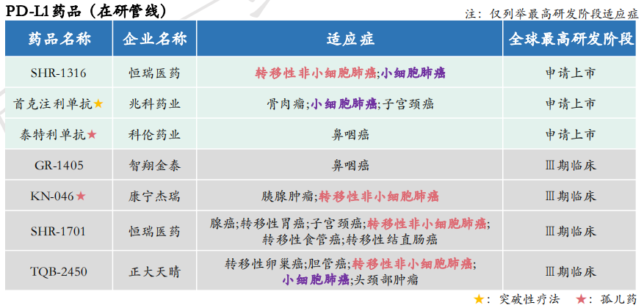Click the indication 骨肉瘤
This screenshot has width=644, height=308.
[286, 104]
